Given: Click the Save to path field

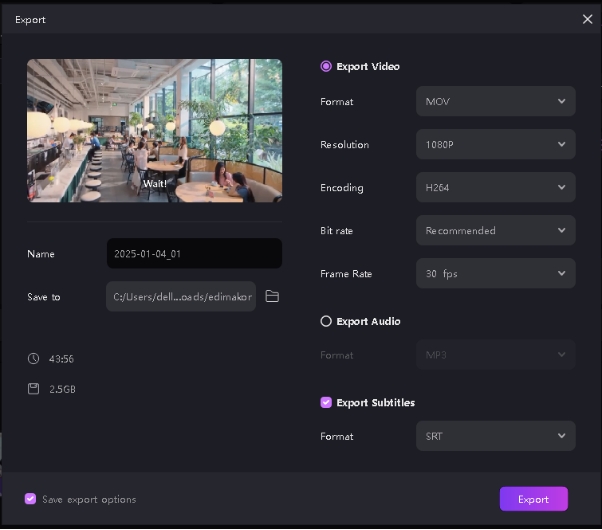Looking at the screenshot, I should (181, 297).
